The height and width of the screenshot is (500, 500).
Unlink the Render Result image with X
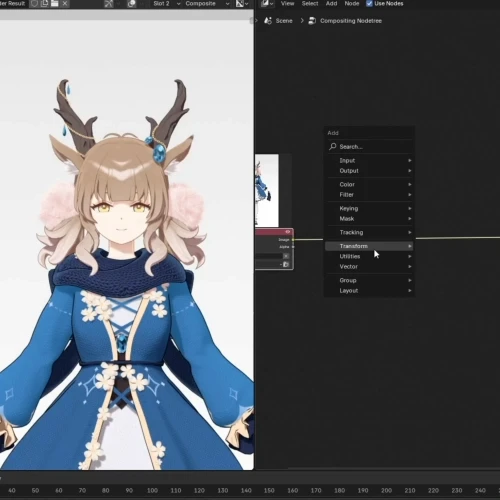pos(65,4)
